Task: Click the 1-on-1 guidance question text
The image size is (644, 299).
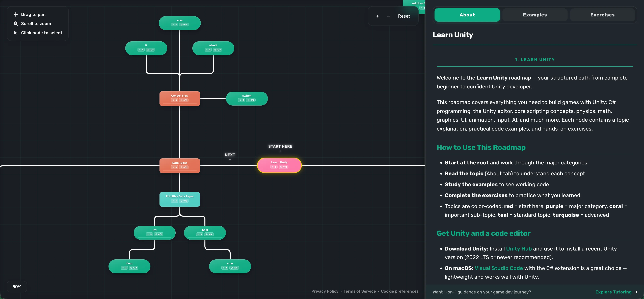Action: click(482, 292)
